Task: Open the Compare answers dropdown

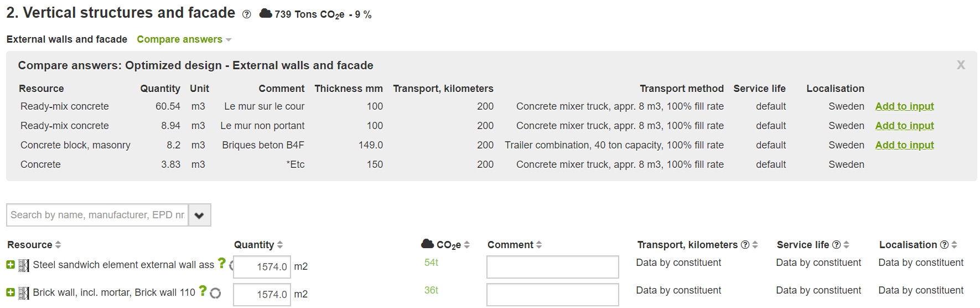Action: (184, 39)
